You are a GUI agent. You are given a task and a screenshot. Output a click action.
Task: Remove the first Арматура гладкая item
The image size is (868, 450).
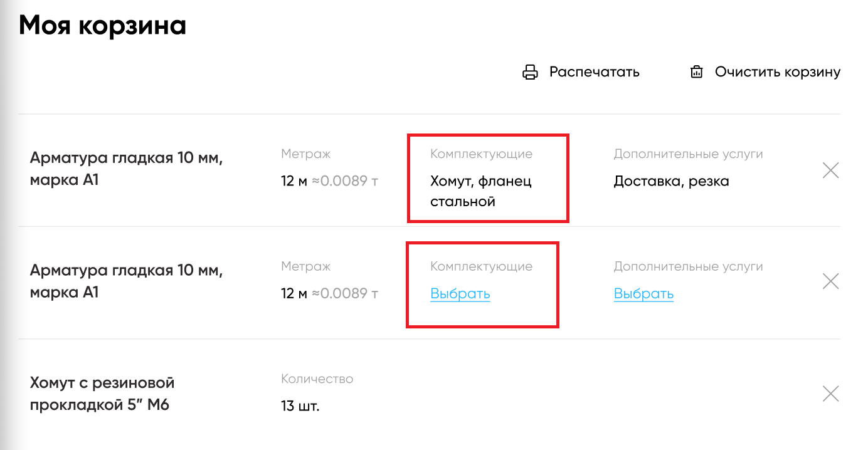[x=830, y=170]
